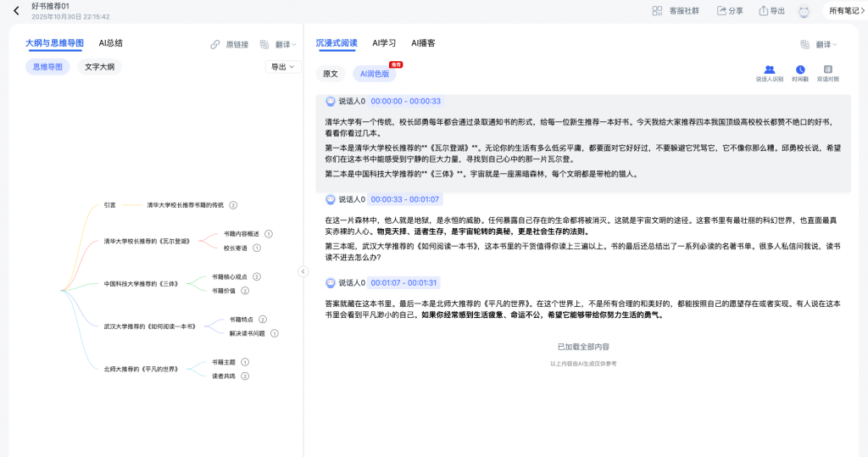
Task: Expand count badge next to 书籍主题
Action: tap(245, 362)
